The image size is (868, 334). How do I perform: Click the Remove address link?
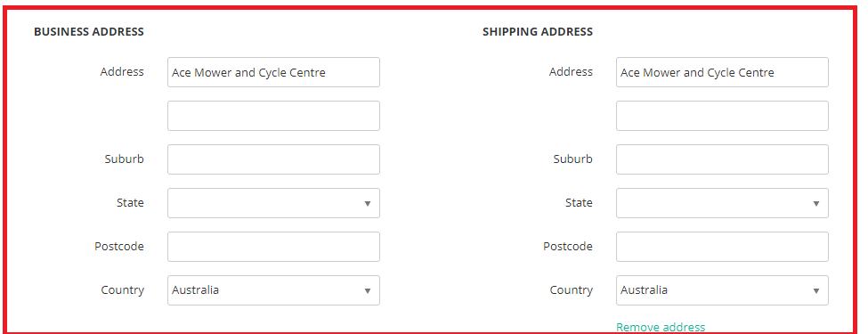pos(661,327)
